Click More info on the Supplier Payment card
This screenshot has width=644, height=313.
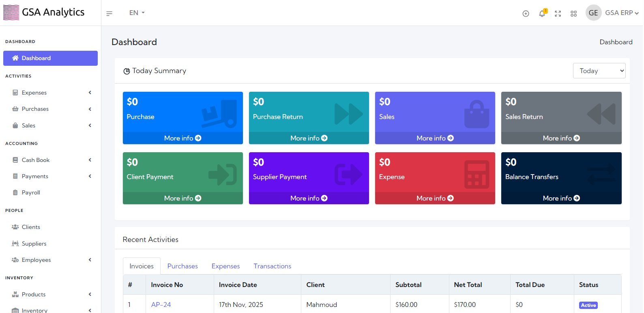click(309, 198)
